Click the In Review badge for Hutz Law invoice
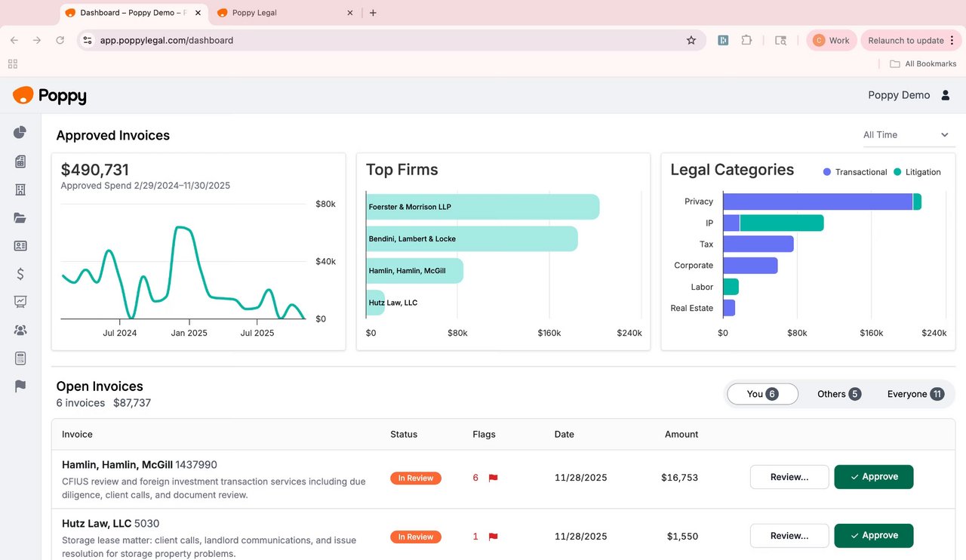The width and height of the screenshot is (966, 560). [x=416, y=537]
